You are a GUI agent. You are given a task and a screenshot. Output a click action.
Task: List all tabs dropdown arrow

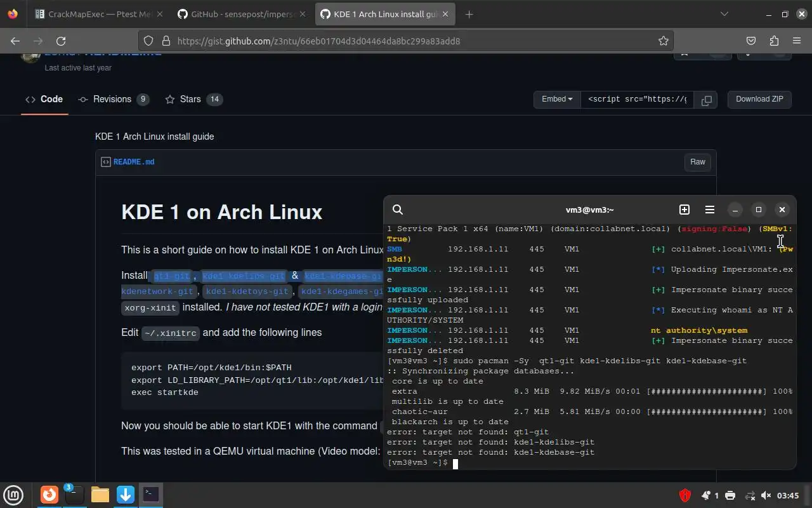tap(724, 14)
